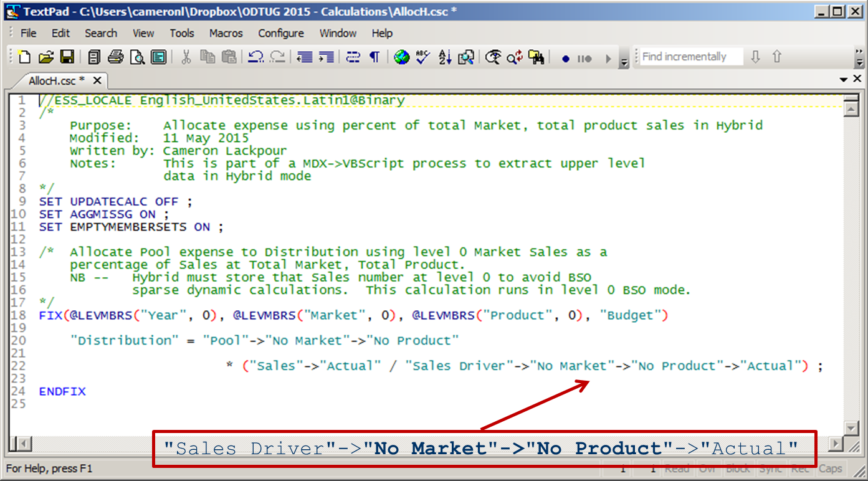Open the Find dialog eye-magnifier icon

[494, 57]
